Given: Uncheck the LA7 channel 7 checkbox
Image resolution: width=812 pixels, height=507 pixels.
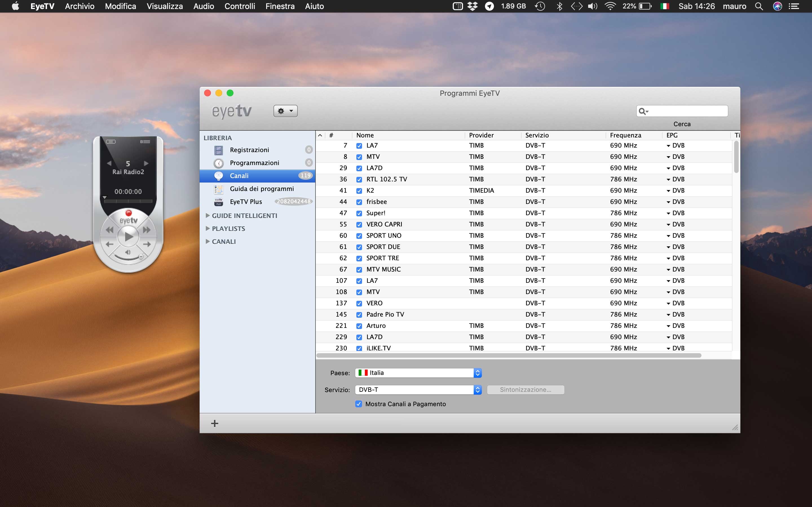Looking at the screenshot, I should coord(359,146).
